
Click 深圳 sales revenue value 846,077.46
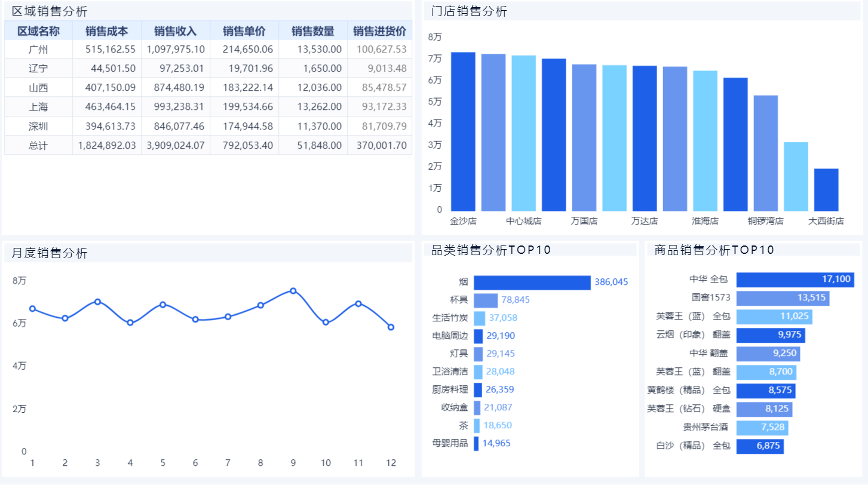176,126
